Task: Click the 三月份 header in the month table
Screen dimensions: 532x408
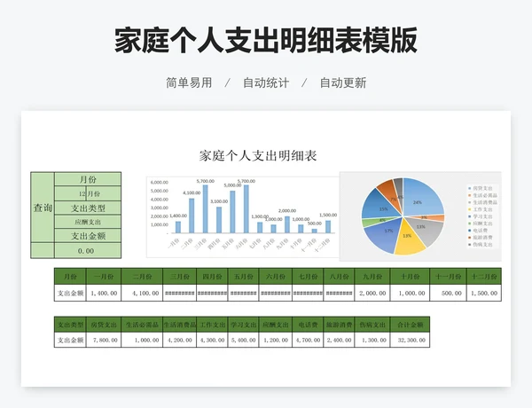Action: click(179, 277)
